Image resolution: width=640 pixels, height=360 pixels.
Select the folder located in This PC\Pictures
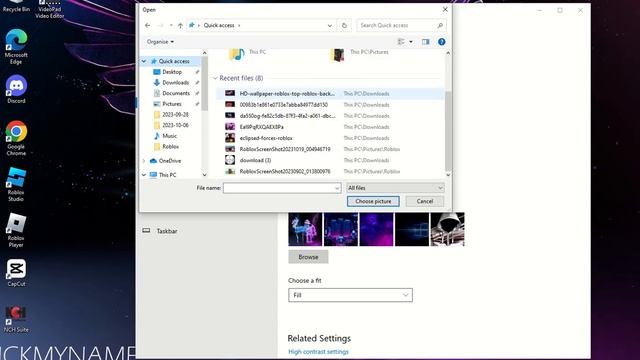click(338, 54)
